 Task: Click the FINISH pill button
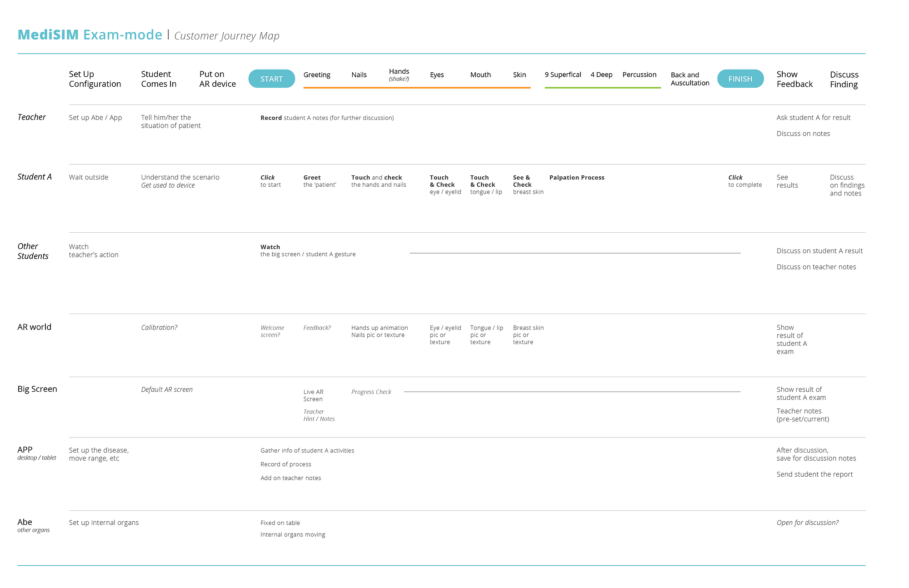740,79
